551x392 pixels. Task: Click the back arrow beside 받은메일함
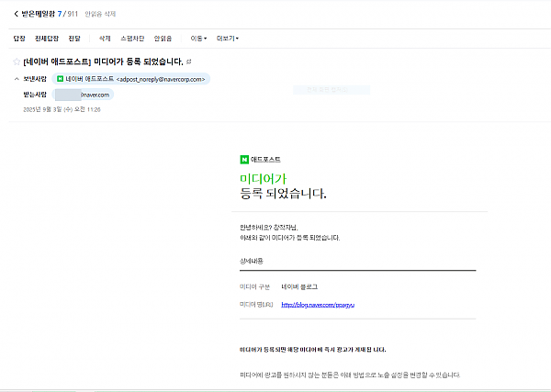(17, 14)
